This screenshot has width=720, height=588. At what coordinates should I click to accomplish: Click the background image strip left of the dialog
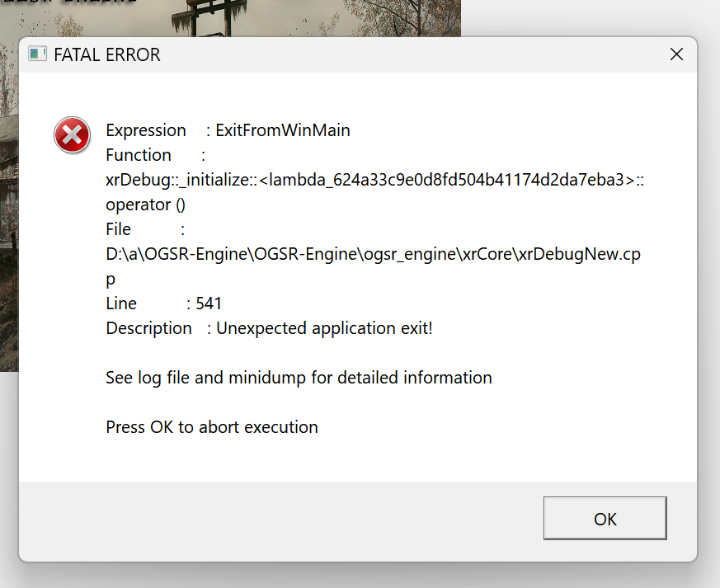[9, 205]
